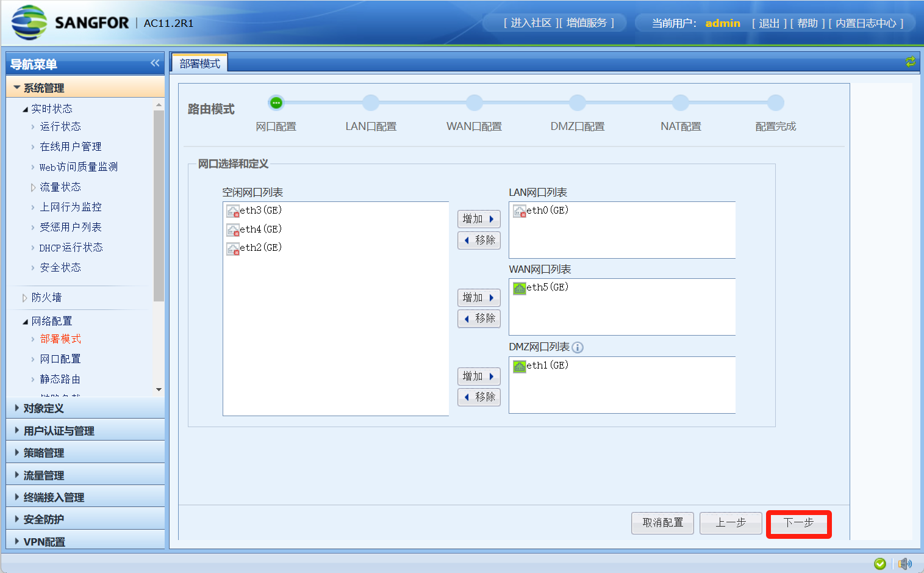This screenshot has width=924, height=573.
Task: Click the eth3 port icon in idle list
Action: (x=232, y=211)
